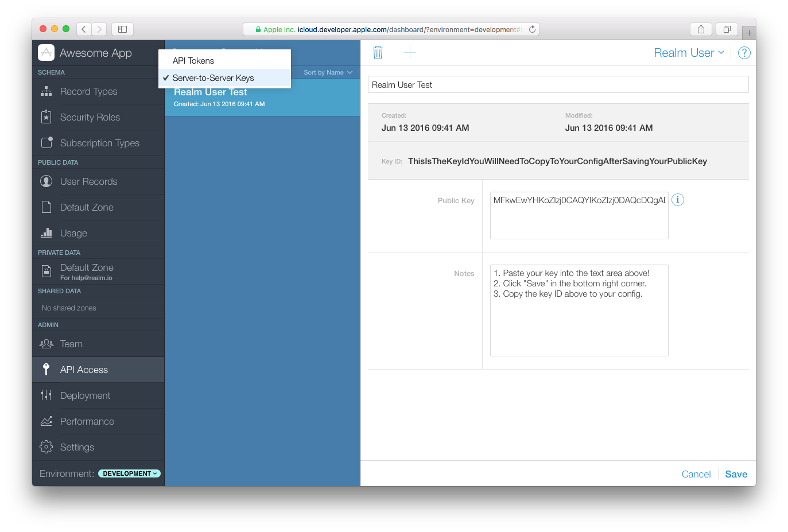
Task: Click the Modified date 'Jun 13 2016 09:41 AM'
Action: pos(609,128)
